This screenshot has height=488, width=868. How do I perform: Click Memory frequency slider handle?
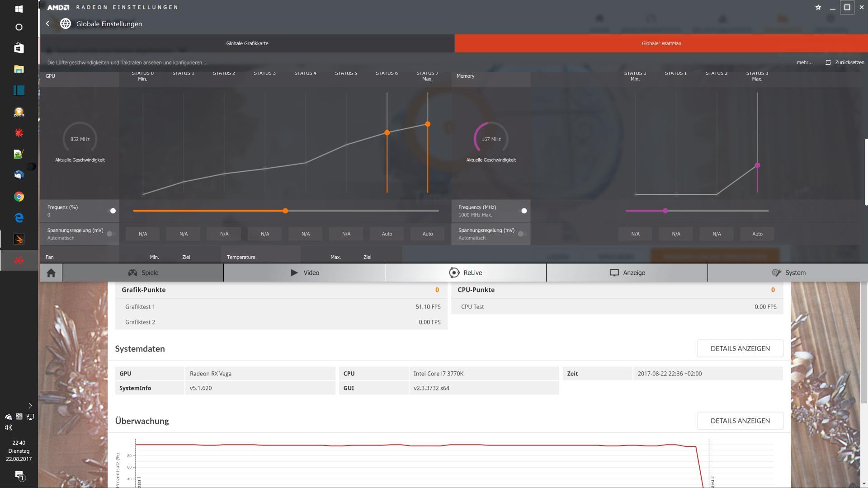pyautogui.click(x=665, y=211)
